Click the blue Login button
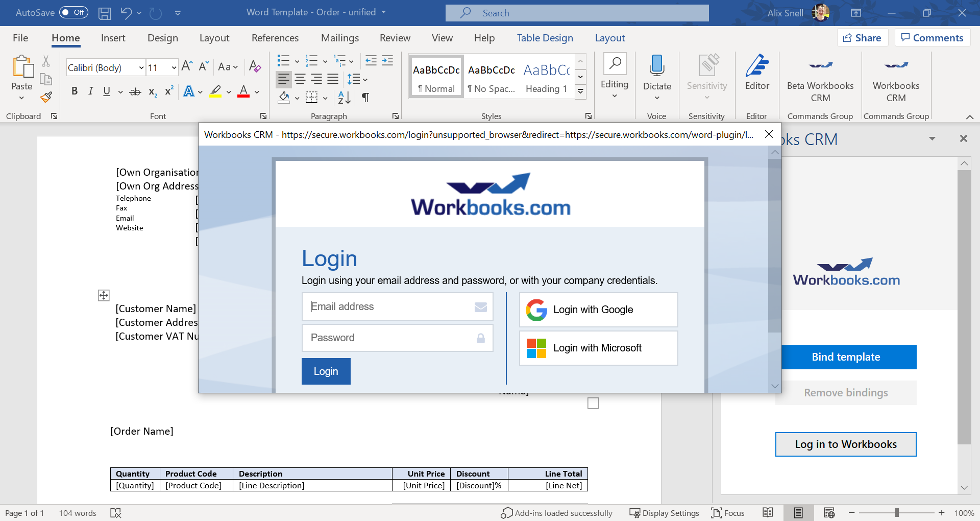980x521 pixels. (x=326, y=371)
